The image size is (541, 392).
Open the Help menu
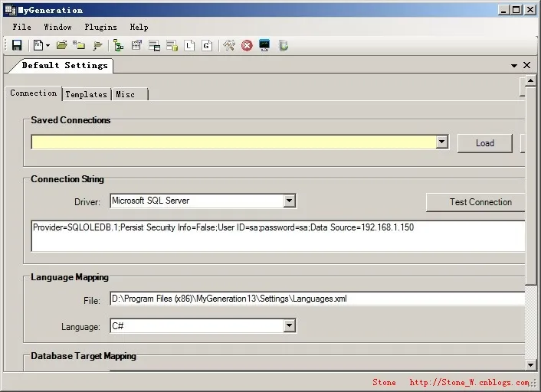pos(139,27)
